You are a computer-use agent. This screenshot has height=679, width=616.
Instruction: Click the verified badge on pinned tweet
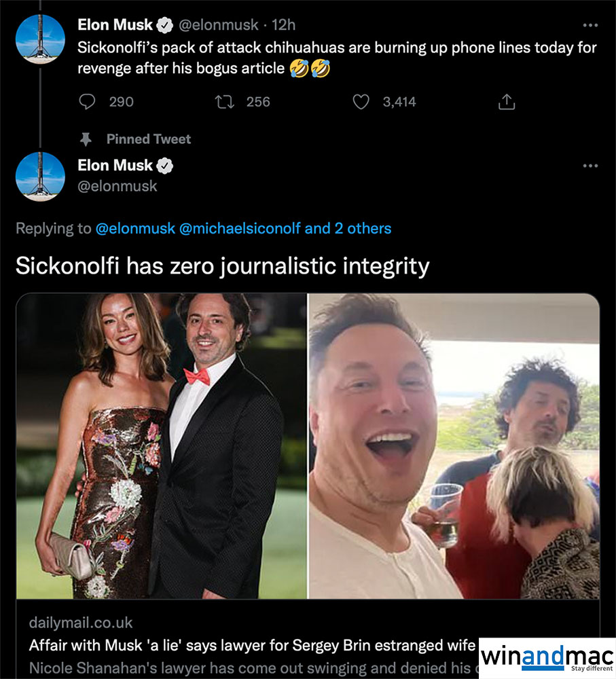click(x=165, y=166)
